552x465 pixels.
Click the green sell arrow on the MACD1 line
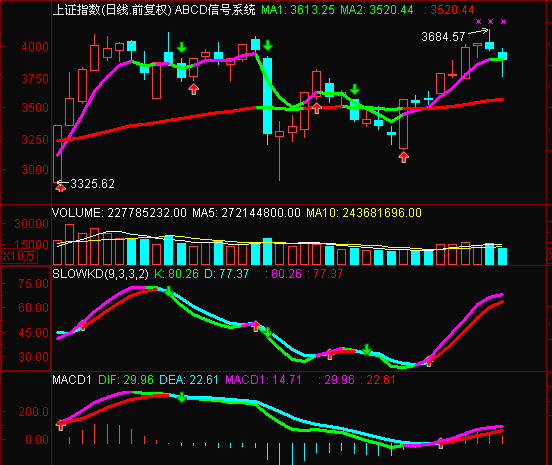pyautogui.click(x=182, y=398)
